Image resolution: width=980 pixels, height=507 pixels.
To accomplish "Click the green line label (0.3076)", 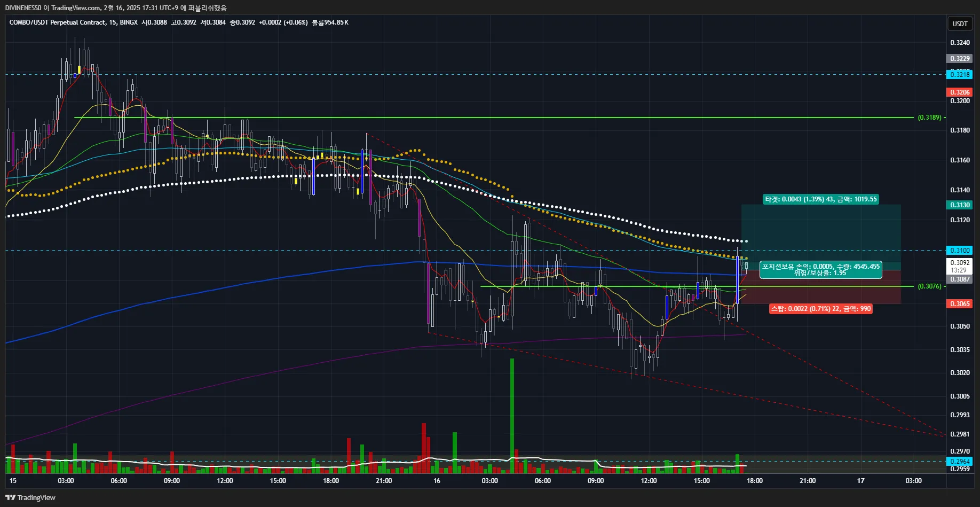I will point(929,286).
